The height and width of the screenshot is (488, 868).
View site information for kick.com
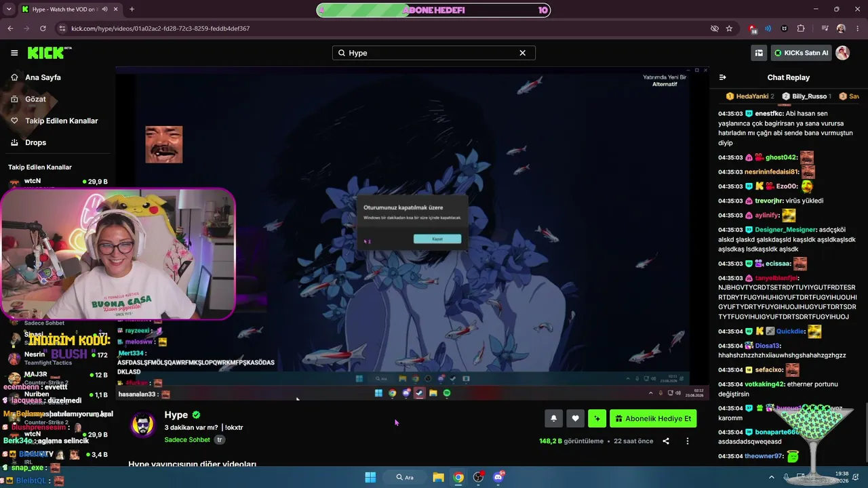coord(62,28)
